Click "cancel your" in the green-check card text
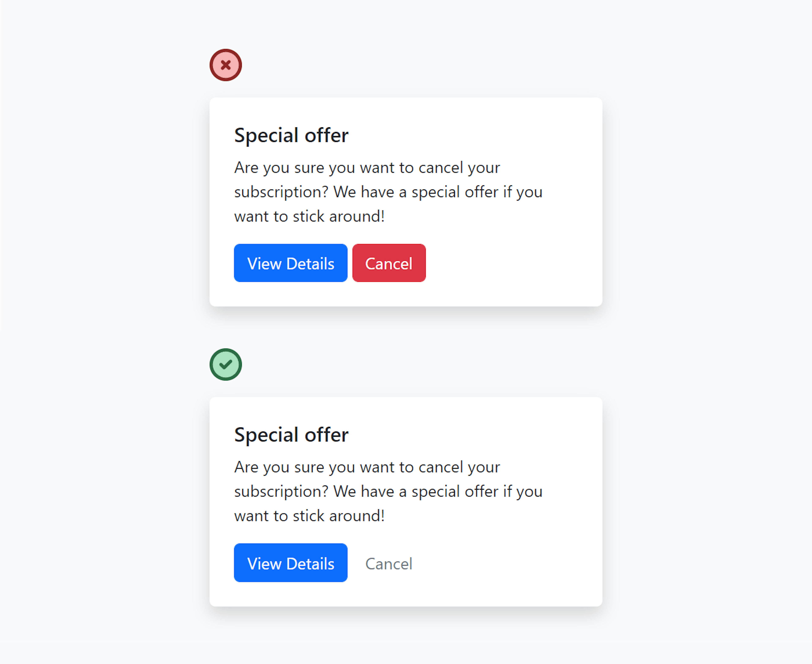812x664 pixels. click(x=459, y=467)
